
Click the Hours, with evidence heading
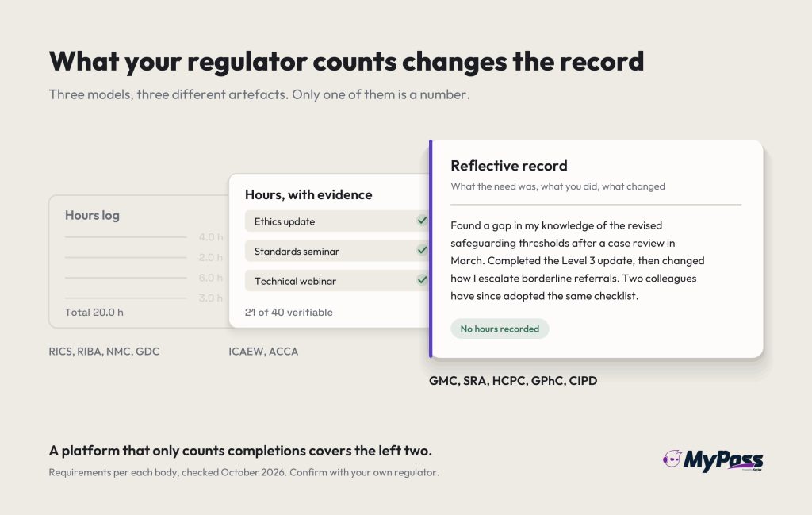(x=308, y=194)
